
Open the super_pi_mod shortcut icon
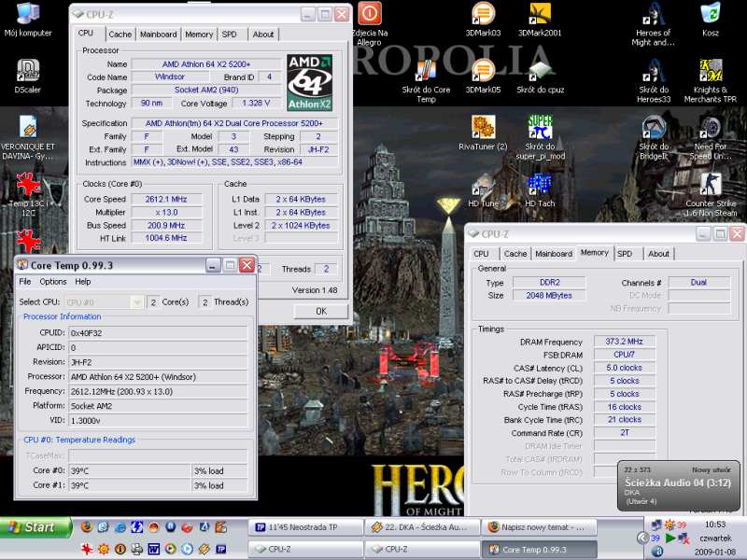[x=539, y=127]
